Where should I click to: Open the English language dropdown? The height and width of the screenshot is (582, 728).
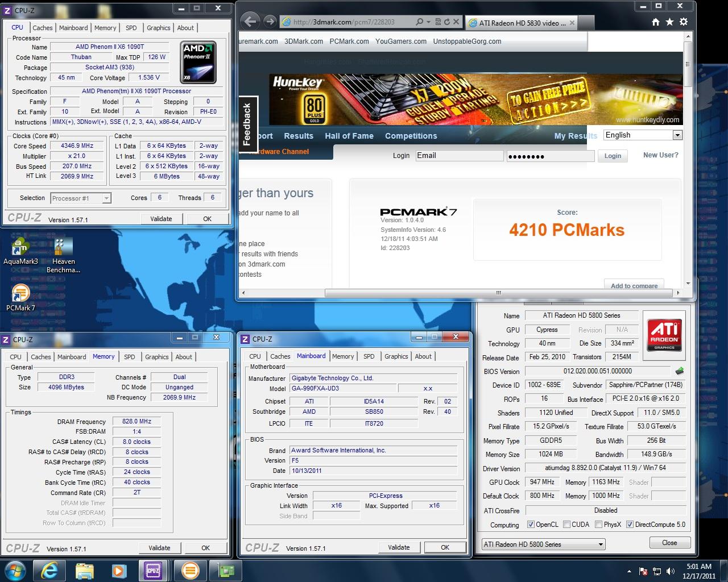[x=643, y=135]
